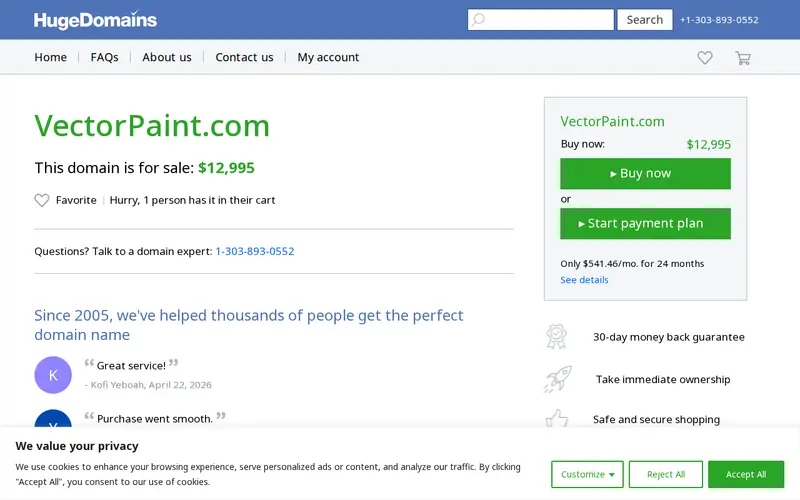Expand the Customize cookie options dropdown
This screenshot has width=800, height=500.
587,474
